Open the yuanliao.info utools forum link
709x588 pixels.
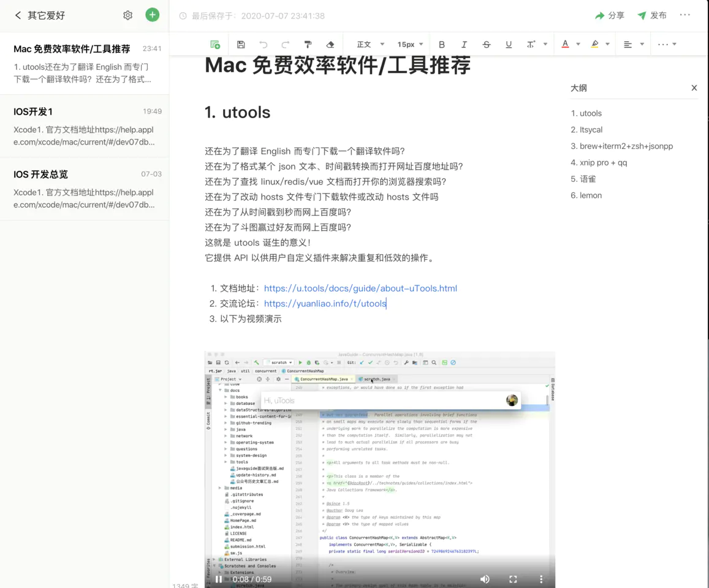(x=325, y=304)
